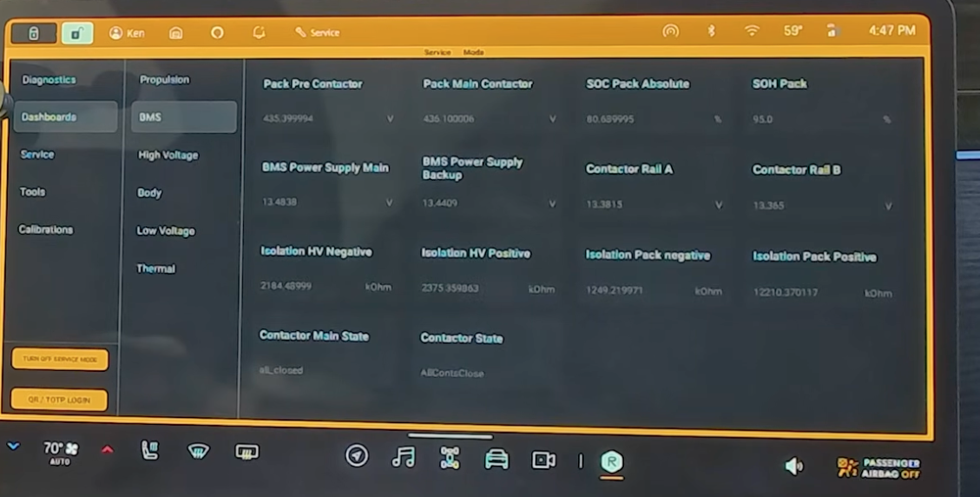
Task: Select the SOC Pack Absolute label
Action: click(x=637, y=84)
